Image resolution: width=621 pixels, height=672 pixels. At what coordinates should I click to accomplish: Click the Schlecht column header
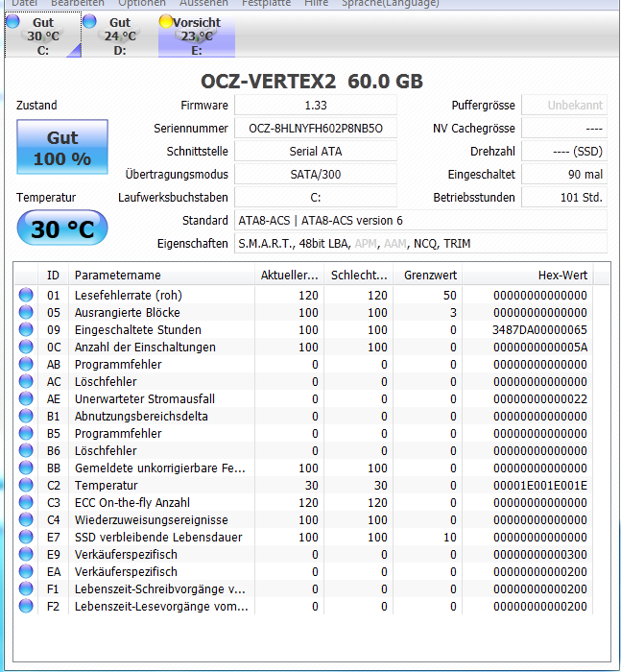pyautogui.click(x=359, y=276)
